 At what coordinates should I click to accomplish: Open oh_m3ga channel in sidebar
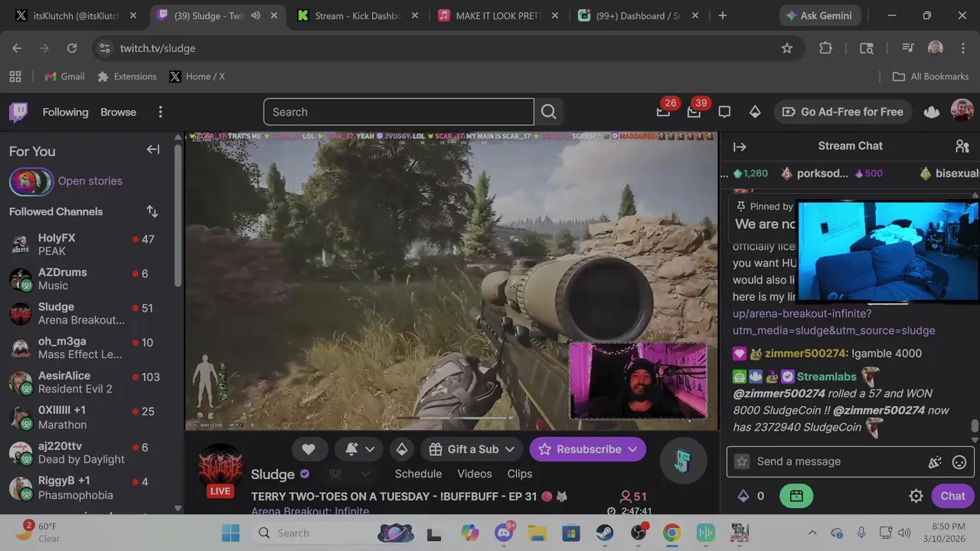[86, 347]
